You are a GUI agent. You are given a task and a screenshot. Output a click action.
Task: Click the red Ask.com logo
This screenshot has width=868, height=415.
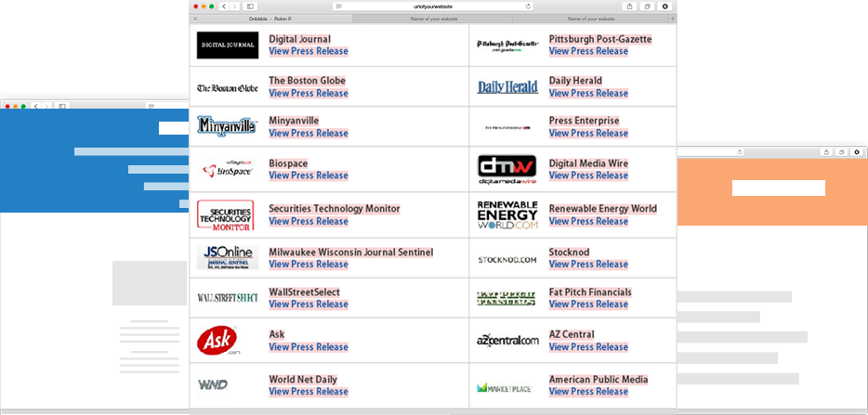click(217, 341)
